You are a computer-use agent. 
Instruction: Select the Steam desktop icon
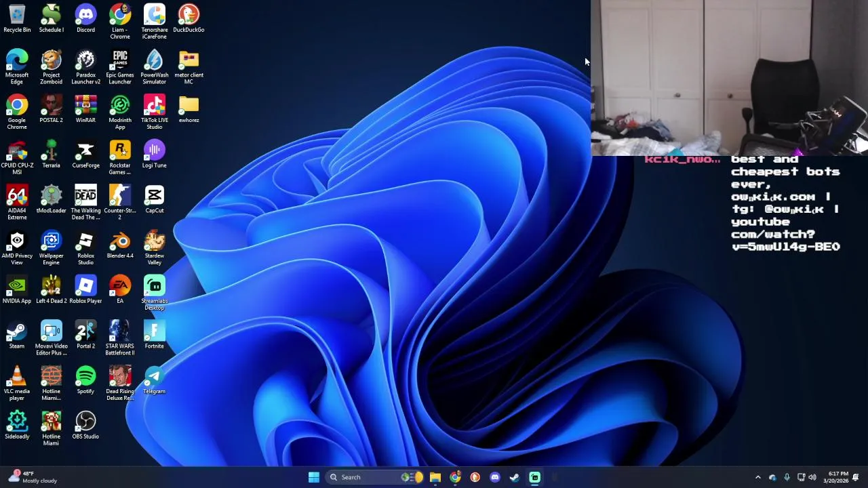[17, 335]
